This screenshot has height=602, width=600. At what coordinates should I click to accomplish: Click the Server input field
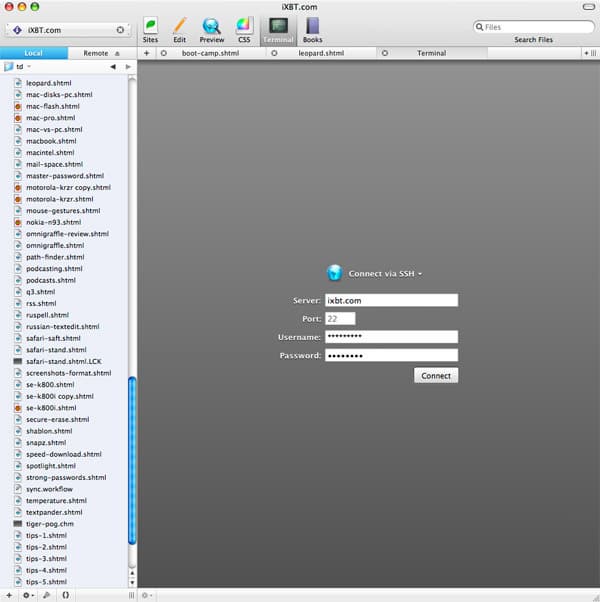391,300
